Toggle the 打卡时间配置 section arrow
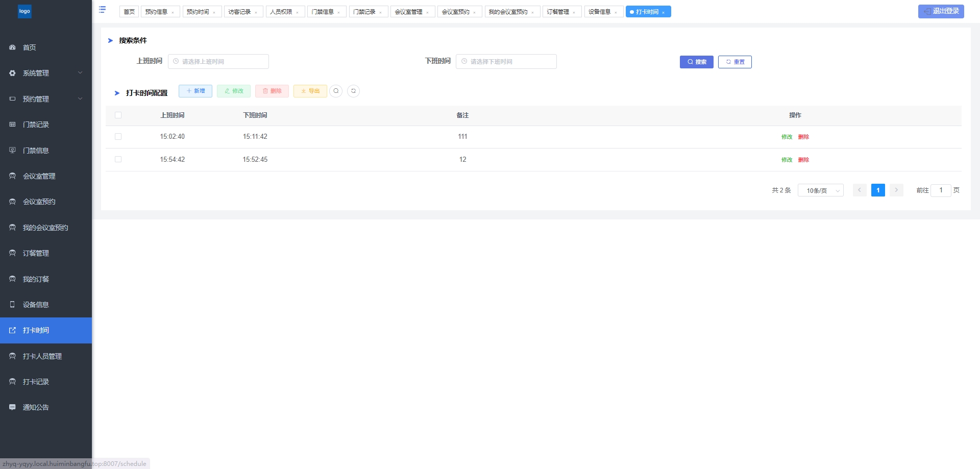 click(117, 93)
